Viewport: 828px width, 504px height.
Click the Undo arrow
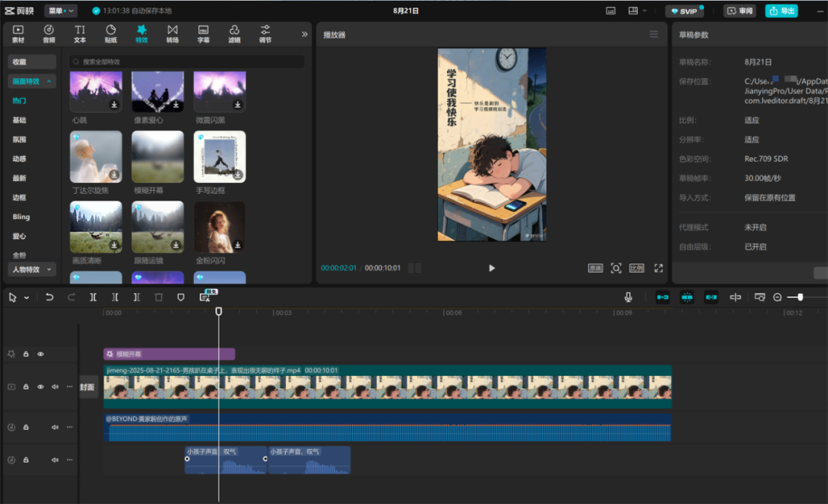(x=49, y=297)
